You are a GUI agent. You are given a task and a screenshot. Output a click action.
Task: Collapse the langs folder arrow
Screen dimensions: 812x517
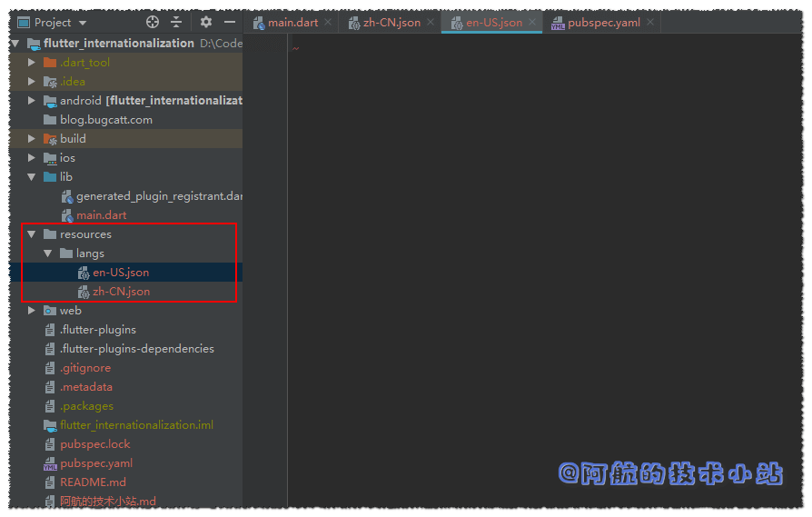coord(48,254)
